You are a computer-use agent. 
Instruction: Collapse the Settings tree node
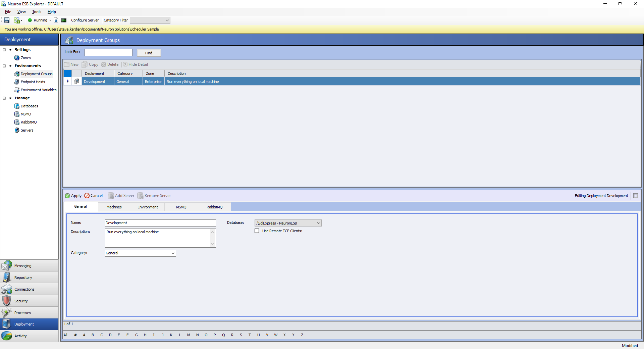click(x=4, y=50)
